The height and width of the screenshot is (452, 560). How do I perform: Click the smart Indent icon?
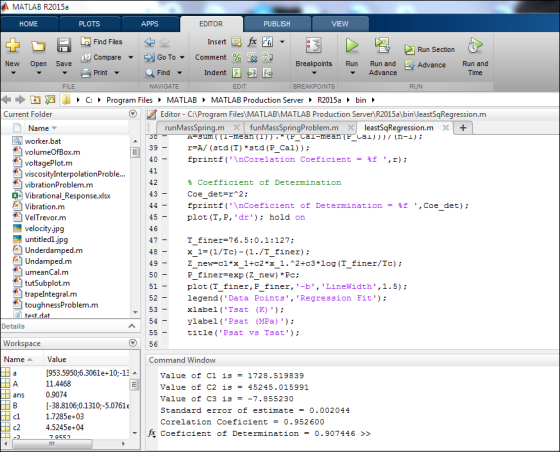point(236,73)
